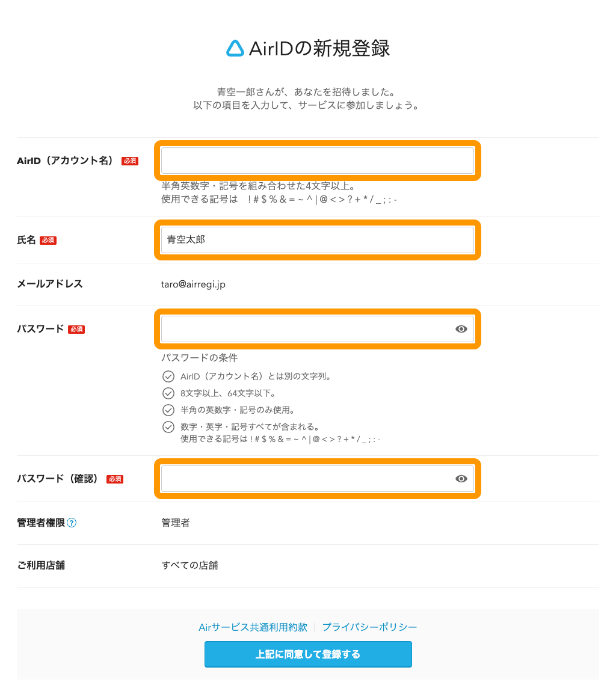Open the Airサービス共通利用約款 link
Screen dimensions: 616x688
point(253,627)
